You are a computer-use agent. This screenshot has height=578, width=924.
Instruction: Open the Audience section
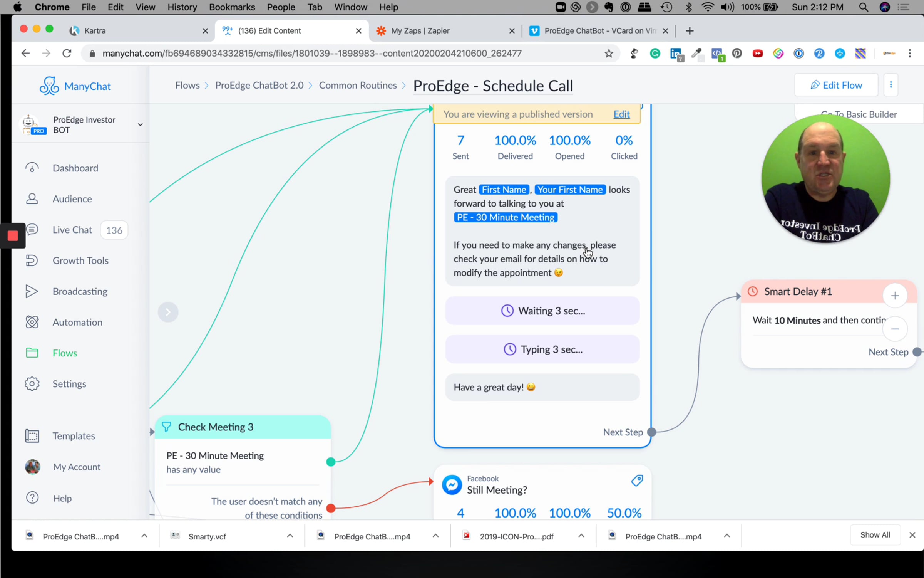point(72,199)
